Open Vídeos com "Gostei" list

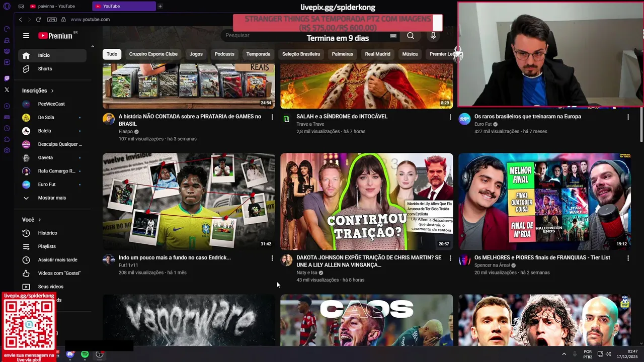[x=52, y=273]
